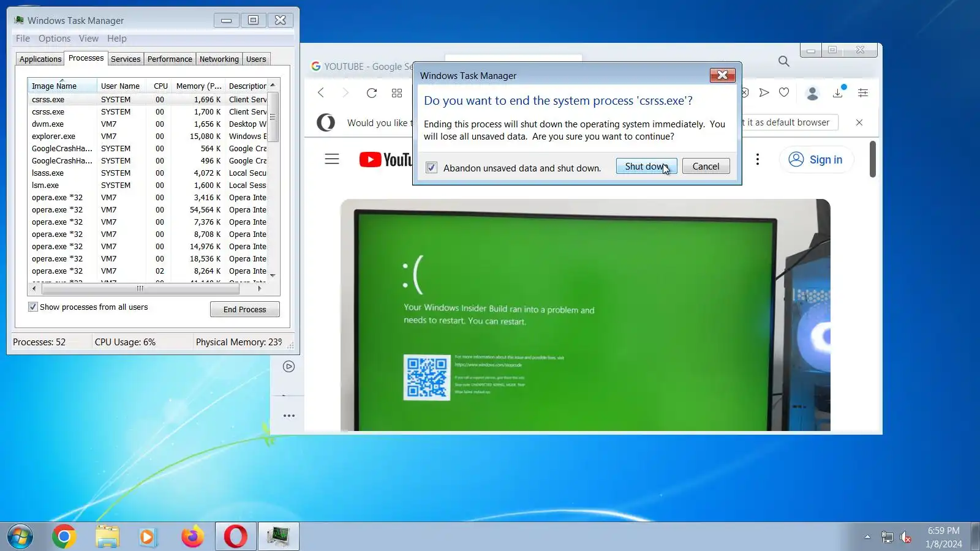Click the magnifier search icon in Opera
The image size is (980, 551).
783,61
